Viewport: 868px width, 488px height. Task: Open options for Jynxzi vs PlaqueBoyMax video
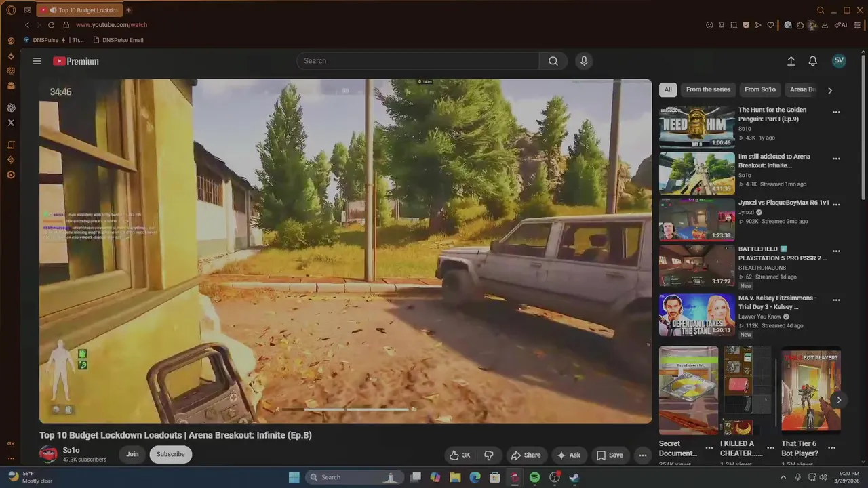[836, 204]
